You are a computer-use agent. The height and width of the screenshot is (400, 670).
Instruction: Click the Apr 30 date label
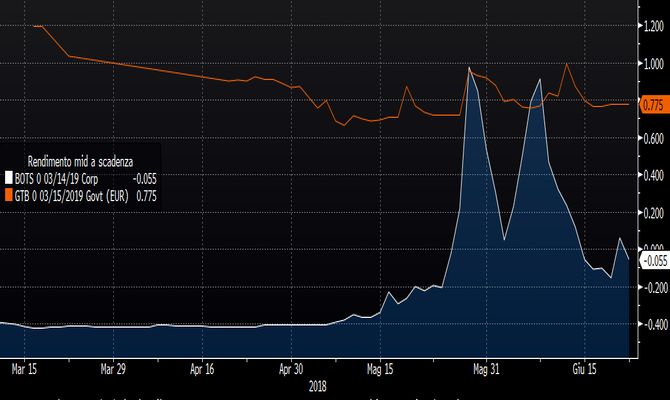[291, 368]
